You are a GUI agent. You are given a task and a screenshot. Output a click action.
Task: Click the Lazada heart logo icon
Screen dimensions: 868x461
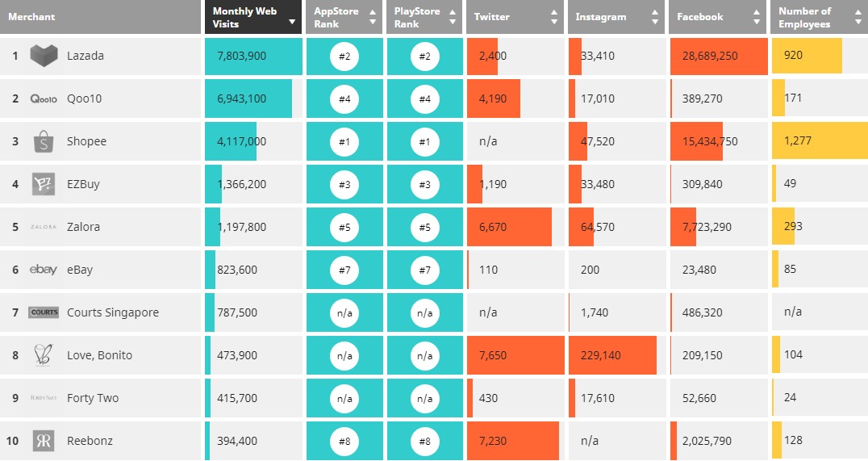pos(44,56)
